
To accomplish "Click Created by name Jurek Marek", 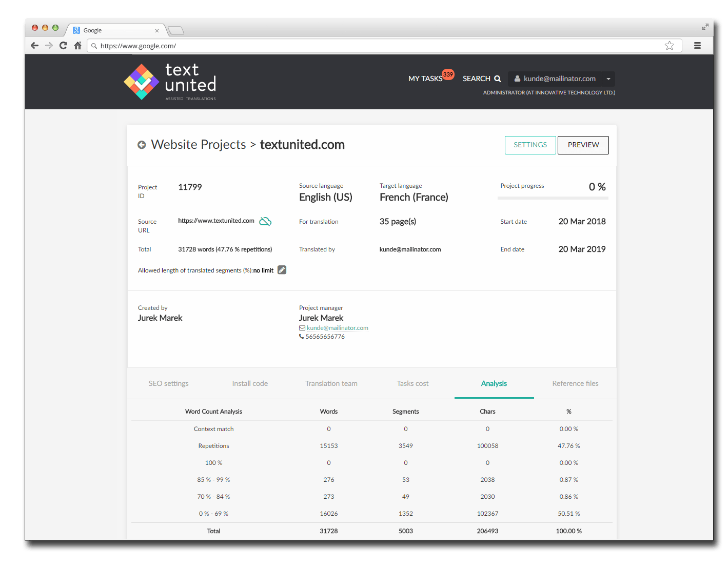I will (x=160, y=318).
